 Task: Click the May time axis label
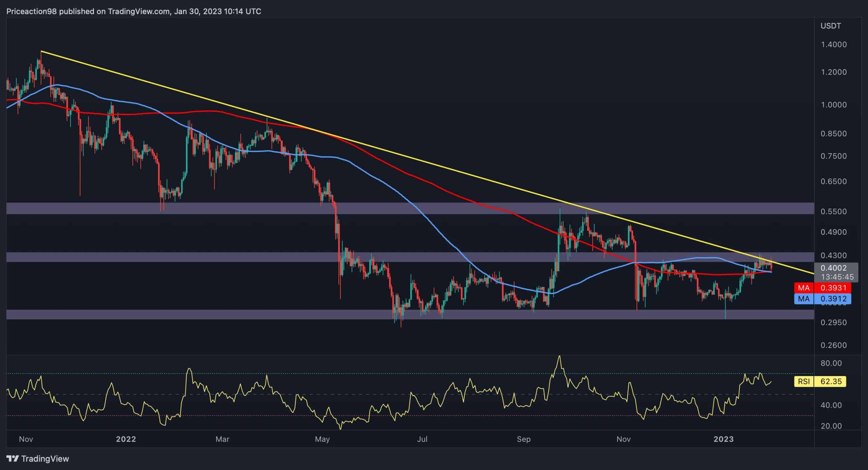pyautogui.click(x=322, y=439)
